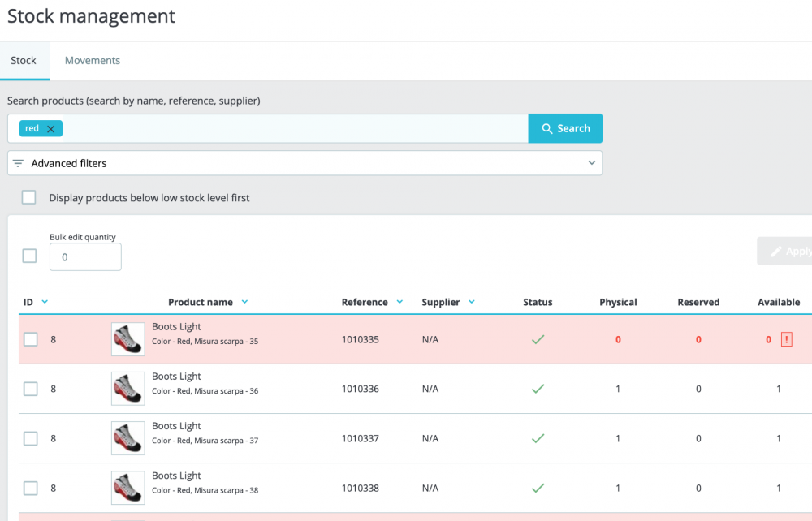The height and width of the screenshot is (521, 812).
Task: Click the status checkmark for reference 1010335
Action: [538, 339]
